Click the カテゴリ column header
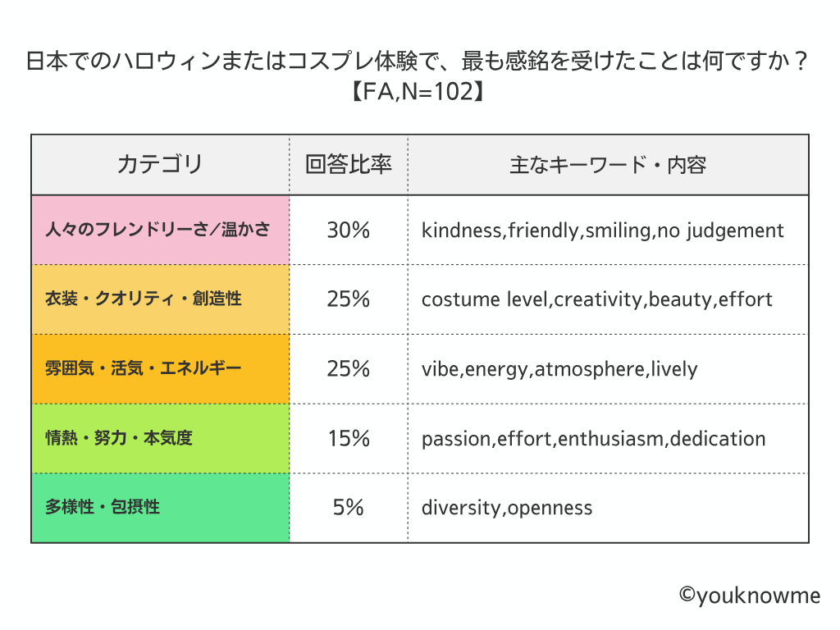The height and width of the screenshot is (630, 840). click(x=160, y=164)
